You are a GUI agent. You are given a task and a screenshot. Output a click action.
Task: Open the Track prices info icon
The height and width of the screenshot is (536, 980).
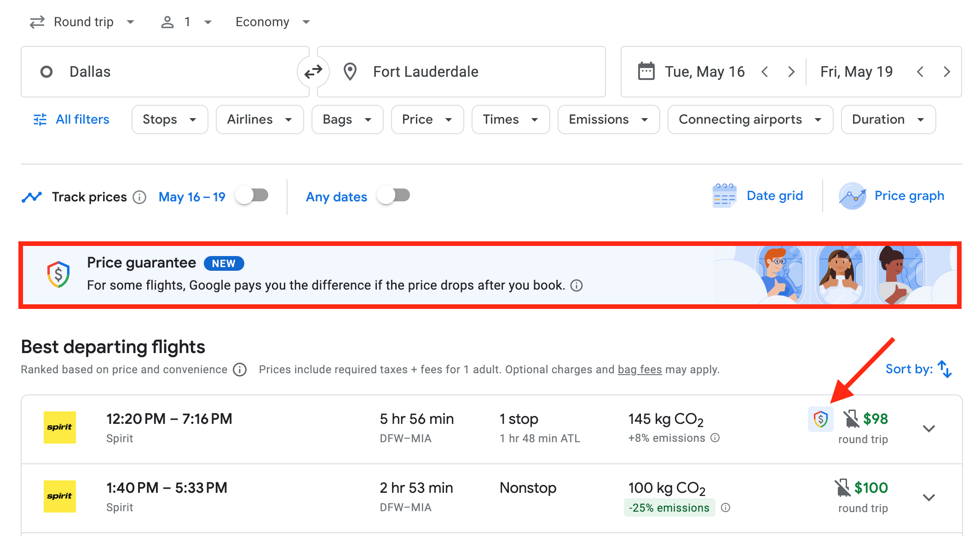point(139,197)
